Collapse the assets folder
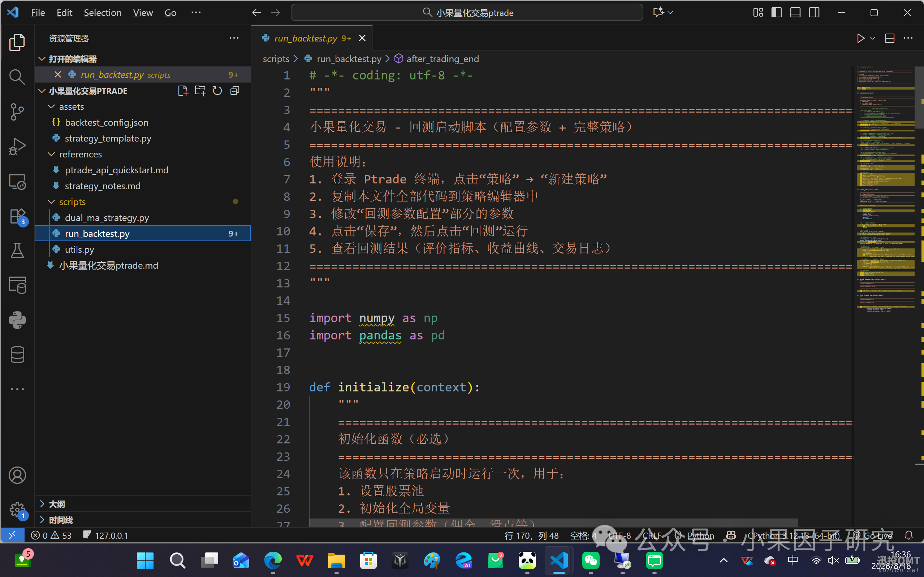The height and width of the screenshot is (577, 924). [51, 107]
